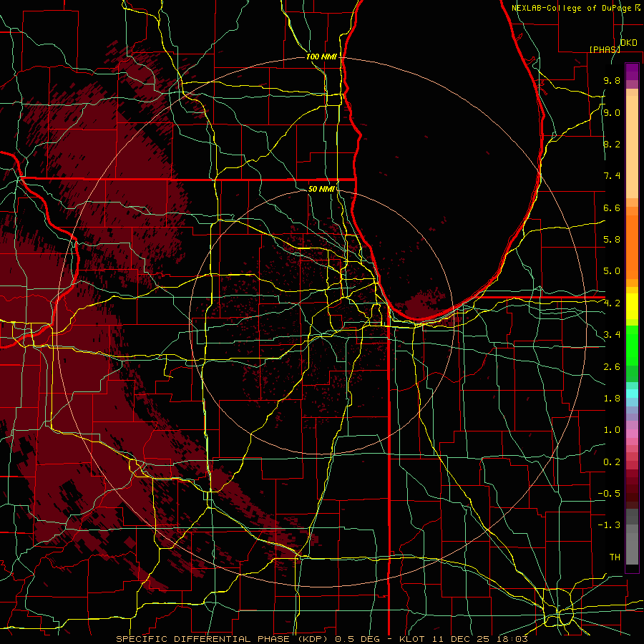Click the 1.0 value on the color scale

(612, 430)
